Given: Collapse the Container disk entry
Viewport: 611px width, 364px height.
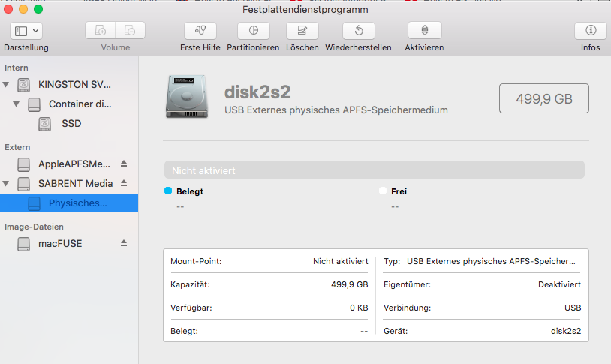Looking at the screenshot, I should point(17,104).
